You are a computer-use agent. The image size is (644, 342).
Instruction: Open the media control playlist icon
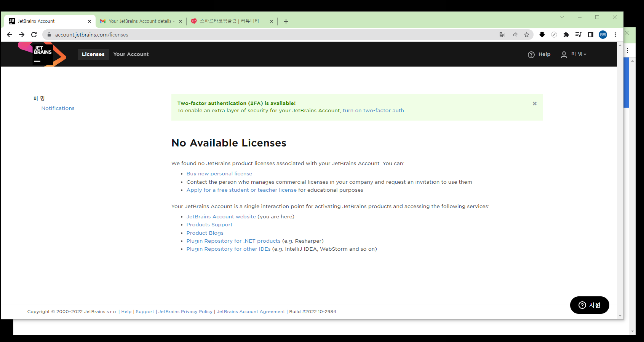tap(578, 35)
